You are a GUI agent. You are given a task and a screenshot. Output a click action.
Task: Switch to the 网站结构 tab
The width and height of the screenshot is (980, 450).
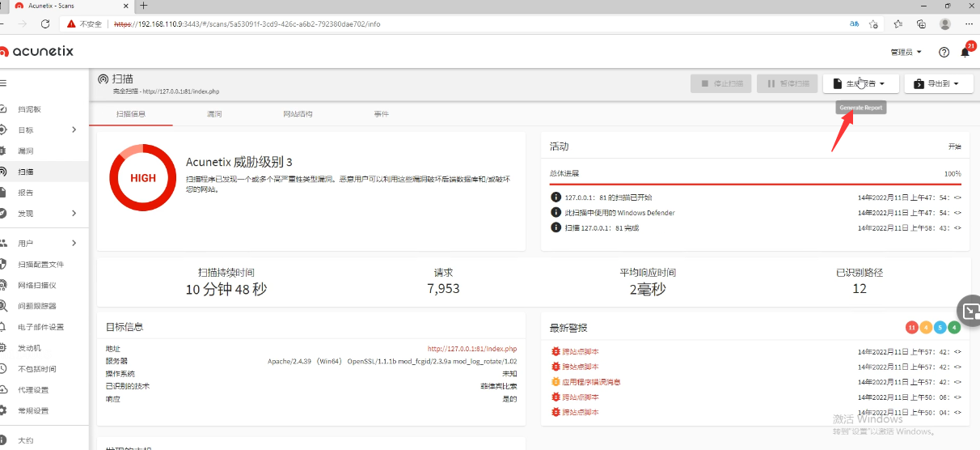298,114
